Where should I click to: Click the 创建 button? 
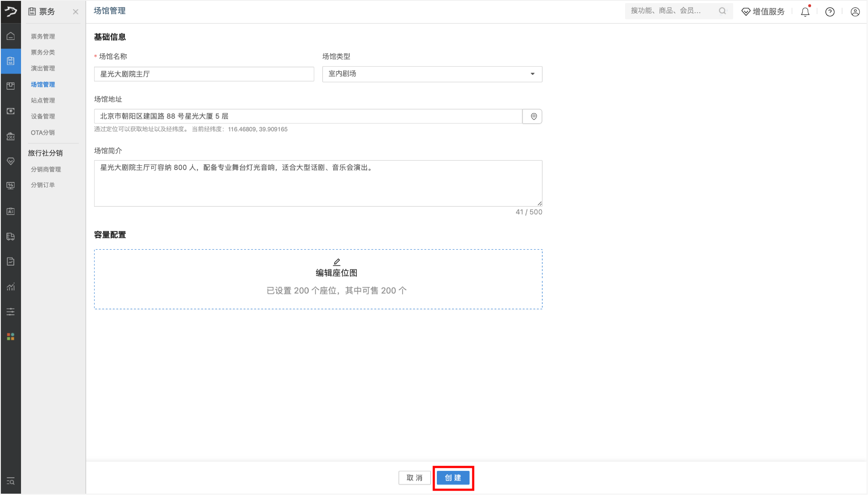(x=453, y=477)
